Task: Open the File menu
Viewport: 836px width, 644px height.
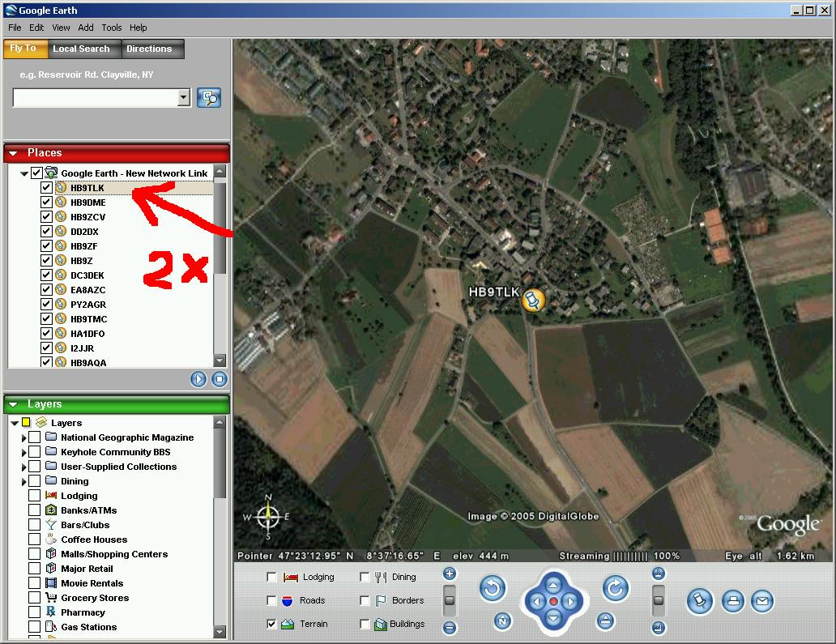Action: click(15, 28)
